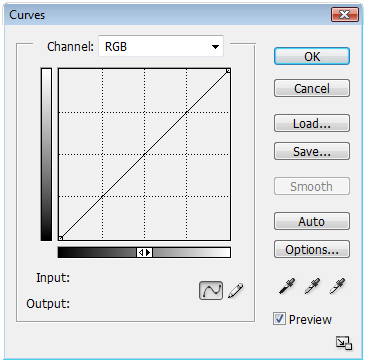Pick the white point eyedropper
365x362 pixels.
click(337, 286)
